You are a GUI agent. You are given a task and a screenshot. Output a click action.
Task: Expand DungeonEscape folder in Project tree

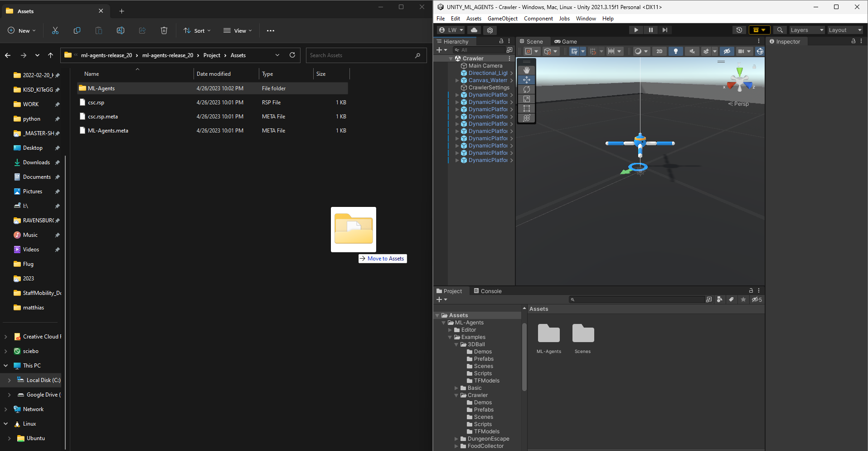(456, 439)
